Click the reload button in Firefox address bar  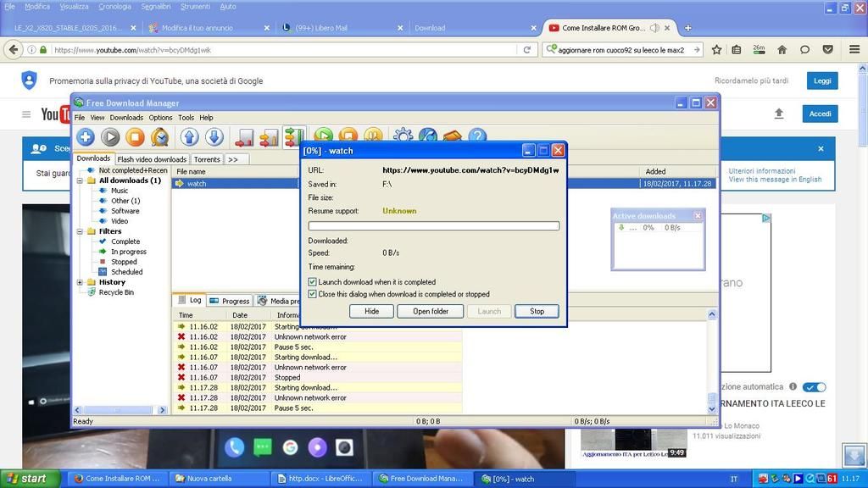tap(527, 50)
